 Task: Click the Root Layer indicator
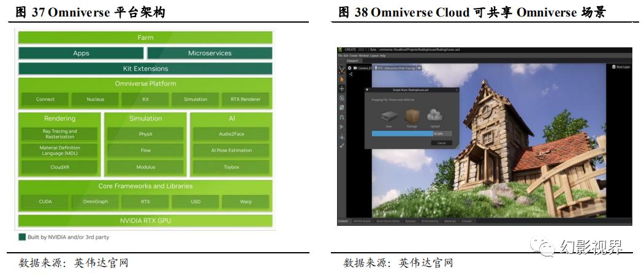(x=621, y=67)
